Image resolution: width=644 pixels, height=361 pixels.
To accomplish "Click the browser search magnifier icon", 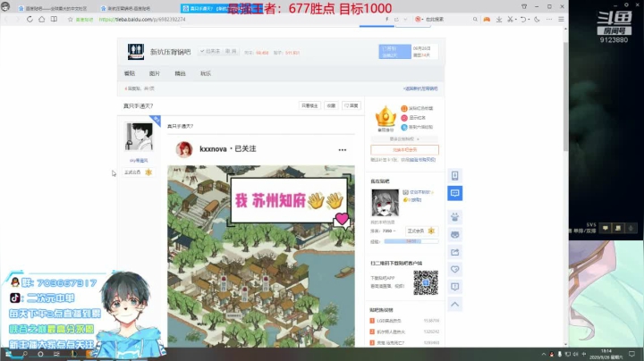I will coord(475,20).
